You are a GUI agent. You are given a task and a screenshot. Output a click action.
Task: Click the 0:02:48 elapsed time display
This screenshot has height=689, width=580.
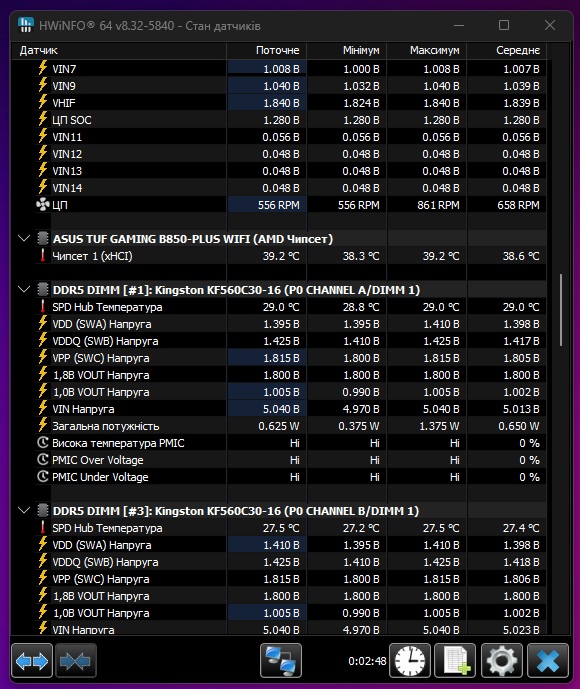(x=367, y=661)
